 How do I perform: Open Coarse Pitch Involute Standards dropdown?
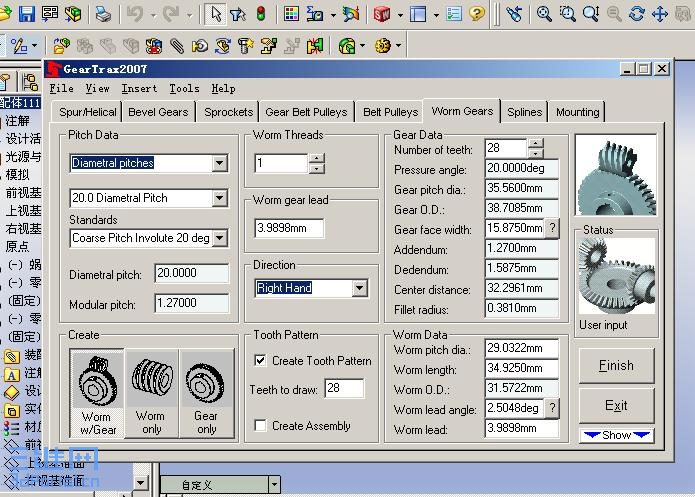click(219, 238)
